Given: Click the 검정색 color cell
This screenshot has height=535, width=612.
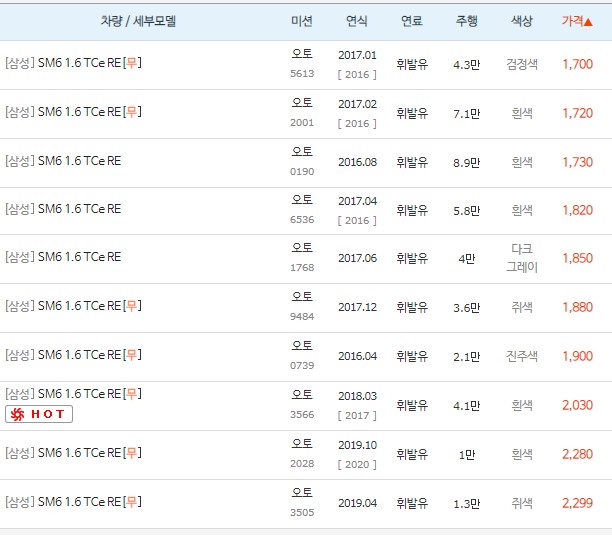Looking at the screenshot, I should (522, 64).
